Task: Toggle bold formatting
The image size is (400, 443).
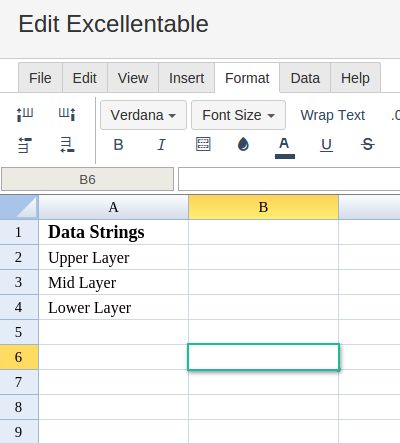Action: (x=118, y=145)
